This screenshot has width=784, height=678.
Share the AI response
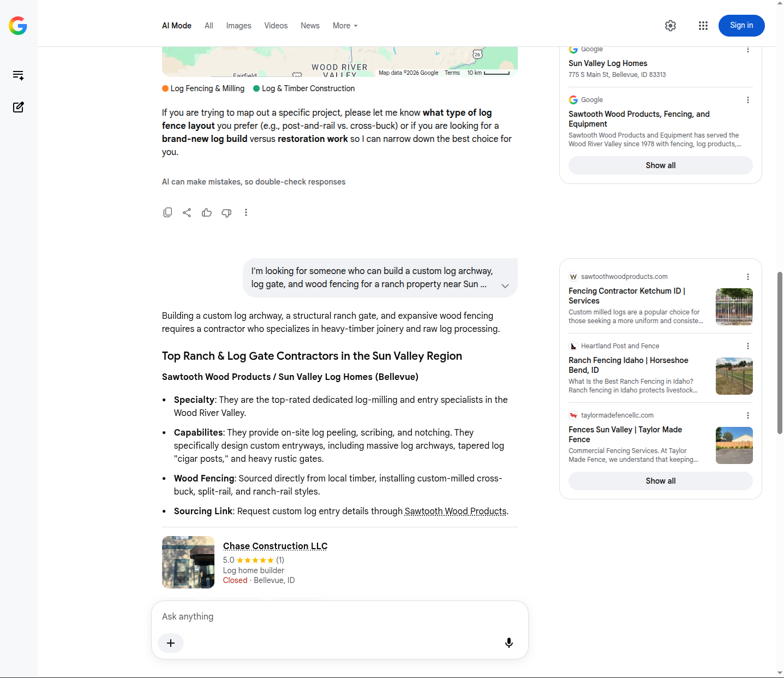point(187,212)
